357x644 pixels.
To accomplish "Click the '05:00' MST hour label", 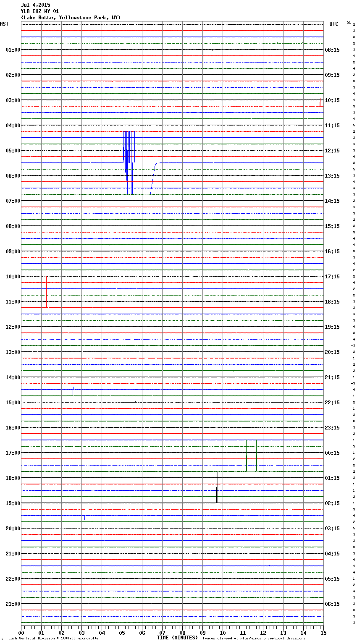I will tap(13, 151).
